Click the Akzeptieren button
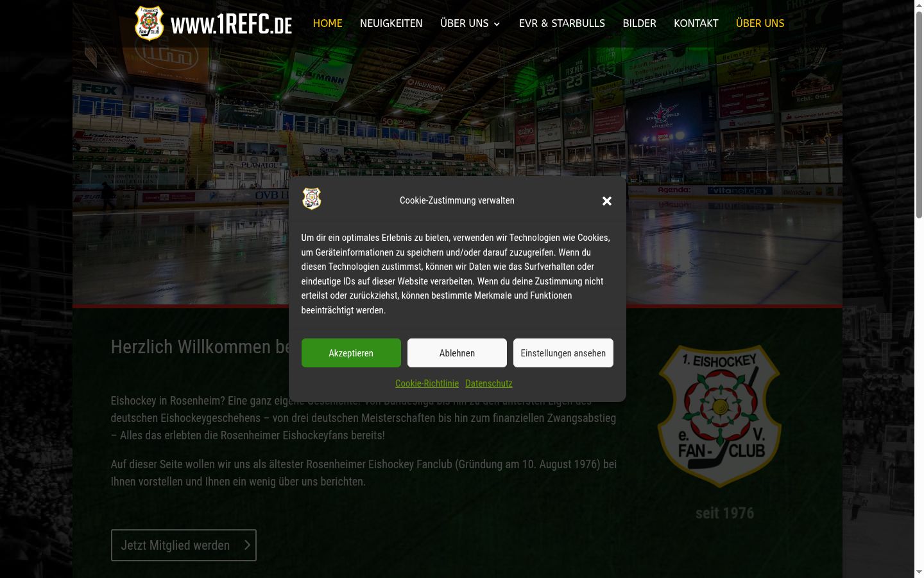924x578 pixels. [x=351, y=353]
